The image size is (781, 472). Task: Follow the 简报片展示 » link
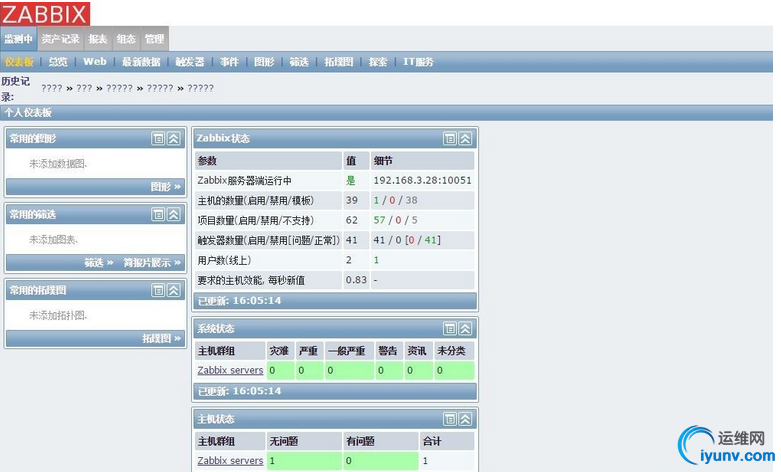[152, 262]
